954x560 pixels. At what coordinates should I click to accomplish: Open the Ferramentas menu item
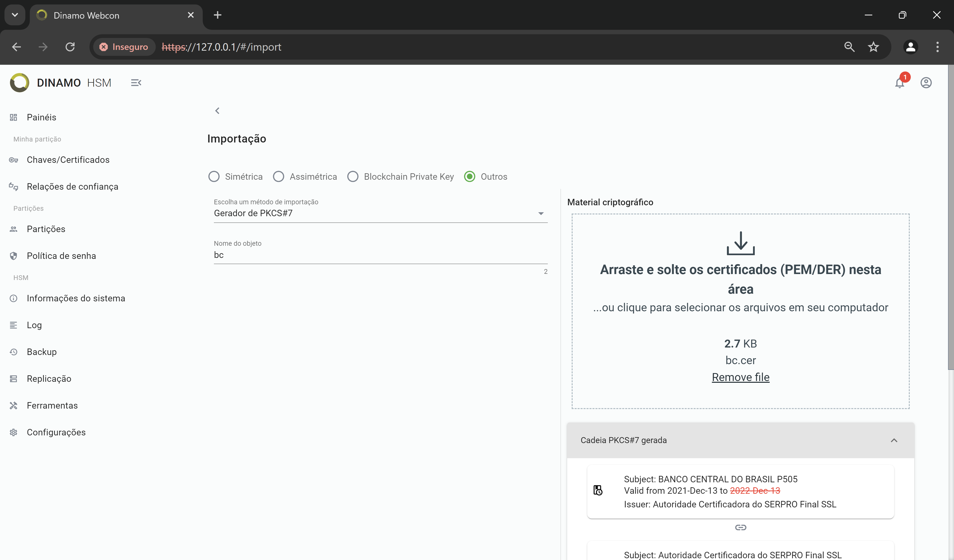coord(52,405)
